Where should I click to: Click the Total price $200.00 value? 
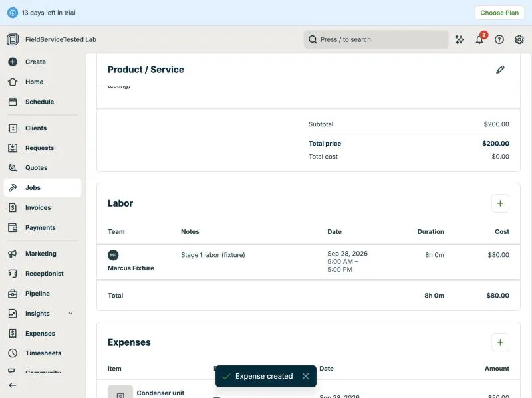pos(495,144)
